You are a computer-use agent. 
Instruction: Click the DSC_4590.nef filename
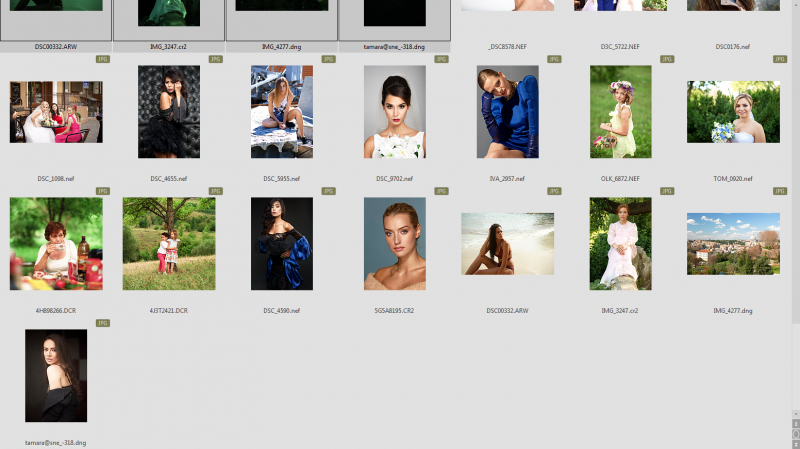(282, 310)
